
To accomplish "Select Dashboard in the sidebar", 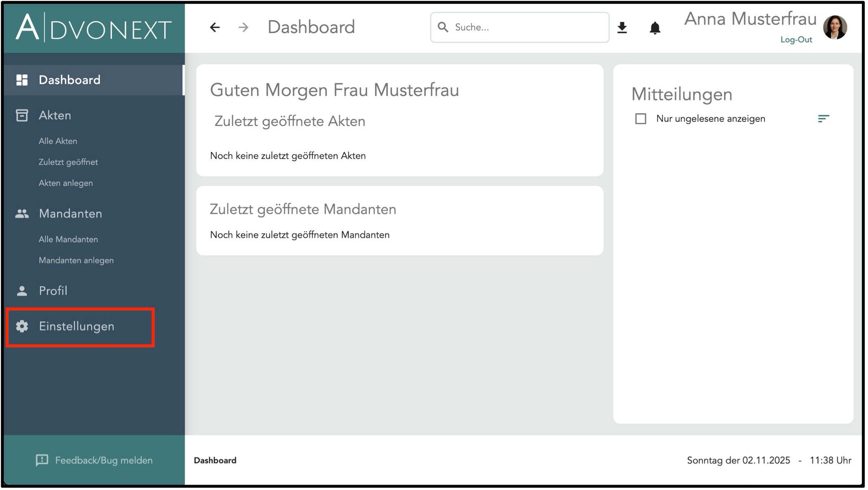I will coord(69,80).
